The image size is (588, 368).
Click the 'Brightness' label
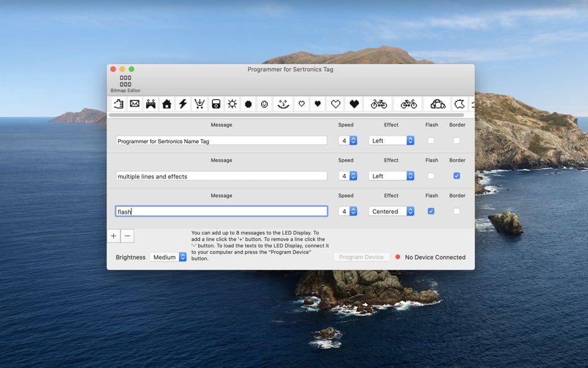(131, 257)
